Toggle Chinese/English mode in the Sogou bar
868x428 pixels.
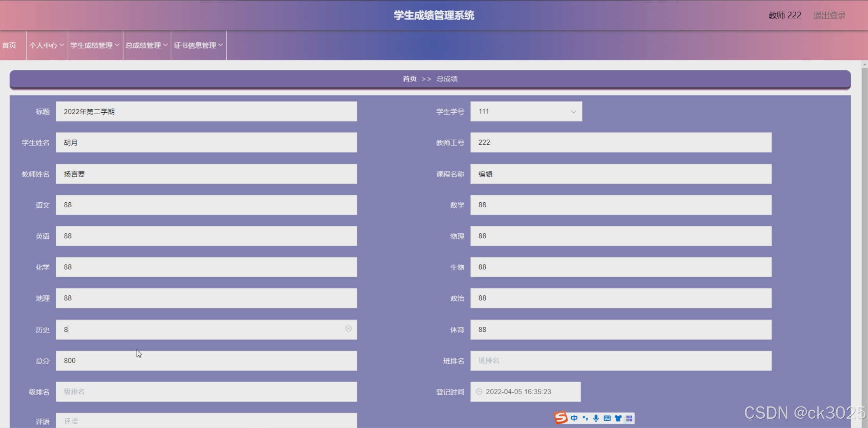click(x=574, y=418)
